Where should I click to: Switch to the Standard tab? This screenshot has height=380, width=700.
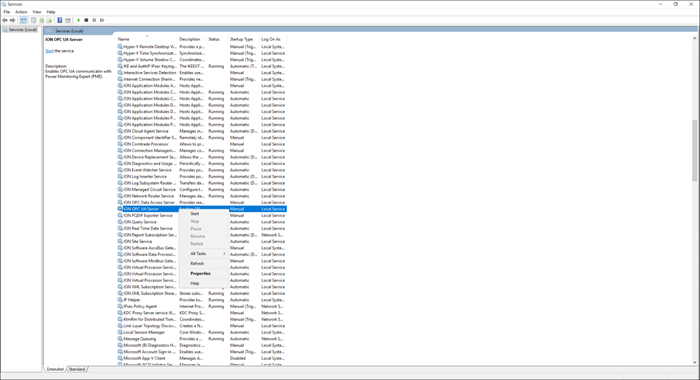click(77, 369)
